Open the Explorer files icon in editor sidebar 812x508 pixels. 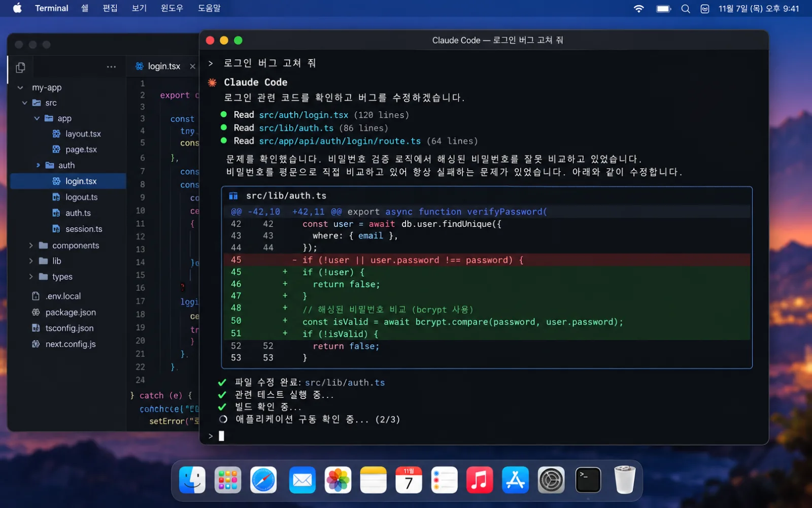coord(21,67)
